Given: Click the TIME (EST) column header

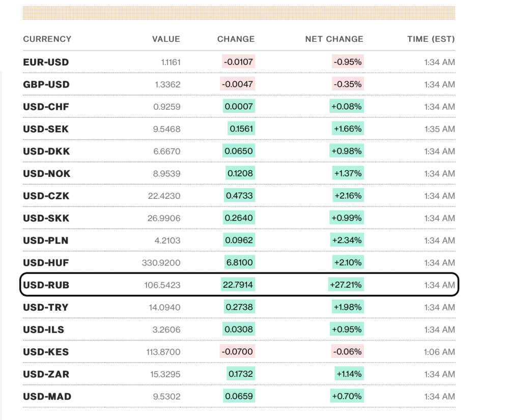Looking at the screenshot, I should pos(431,39).
